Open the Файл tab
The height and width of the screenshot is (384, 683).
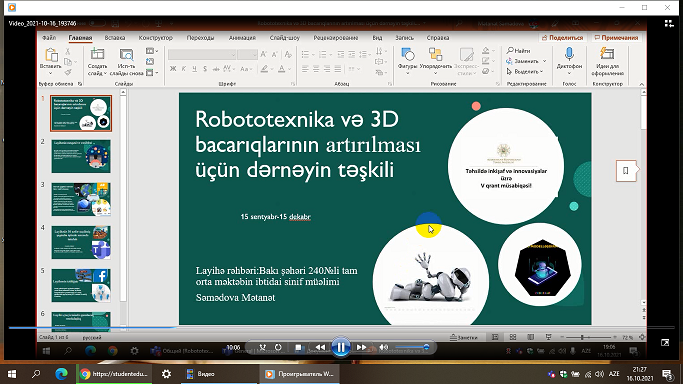tap(49, 38)
